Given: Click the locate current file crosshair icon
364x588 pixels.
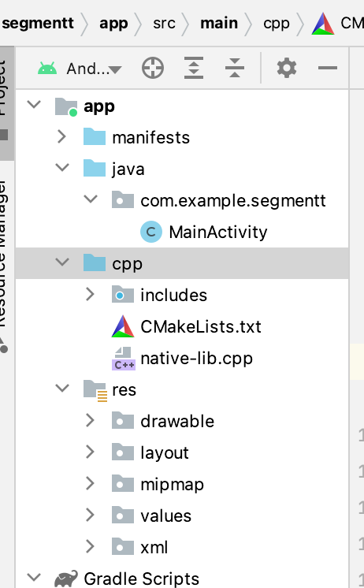Looking at the screenshot, I should coord(153,69).
